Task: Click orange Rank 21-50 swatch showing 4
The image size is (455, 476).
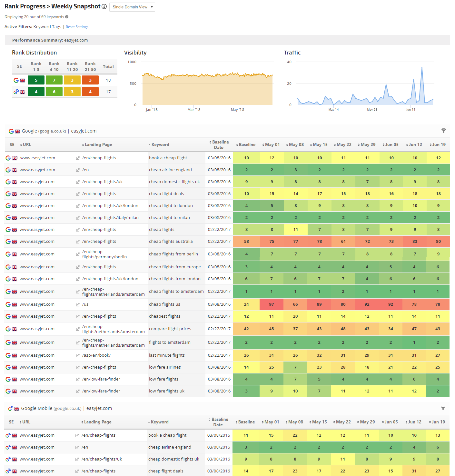Action: click(90, 92)
